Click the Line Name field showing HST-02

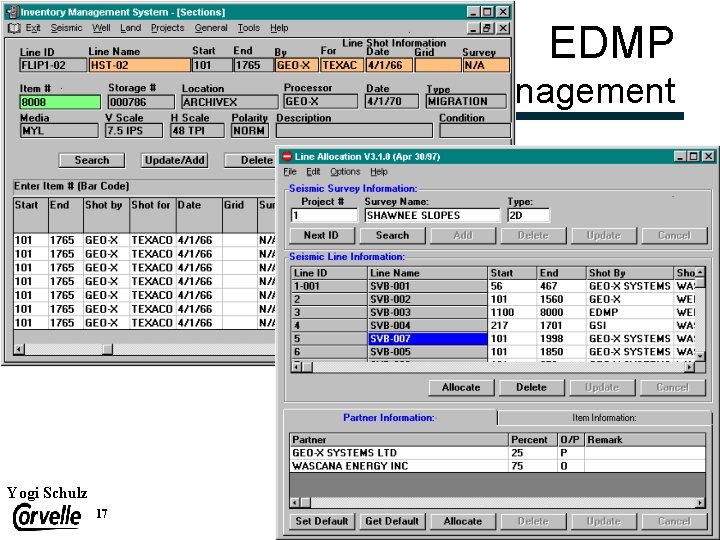pos(139,65)
